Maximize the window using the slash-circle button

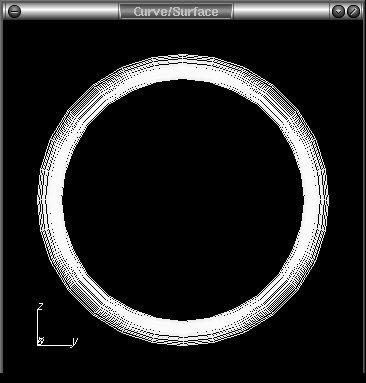353,11
